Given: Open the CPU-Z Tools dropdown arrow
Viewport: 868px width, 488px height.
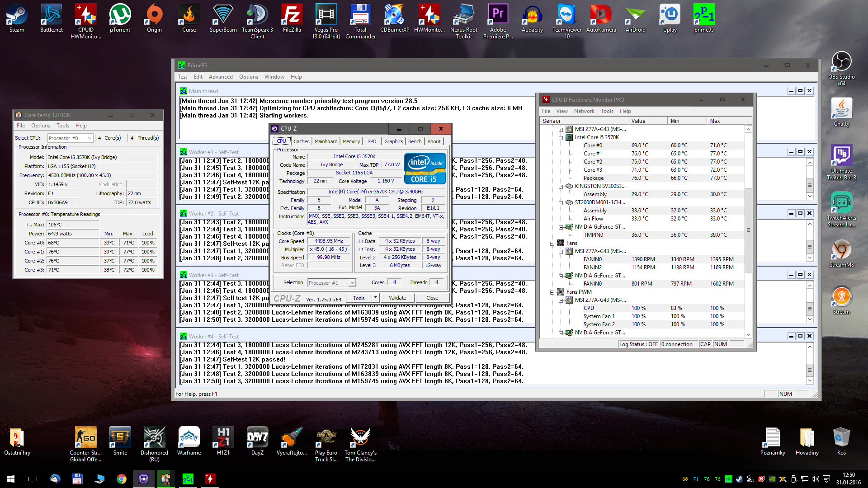Looking at the screenshot, I should 375,298.
